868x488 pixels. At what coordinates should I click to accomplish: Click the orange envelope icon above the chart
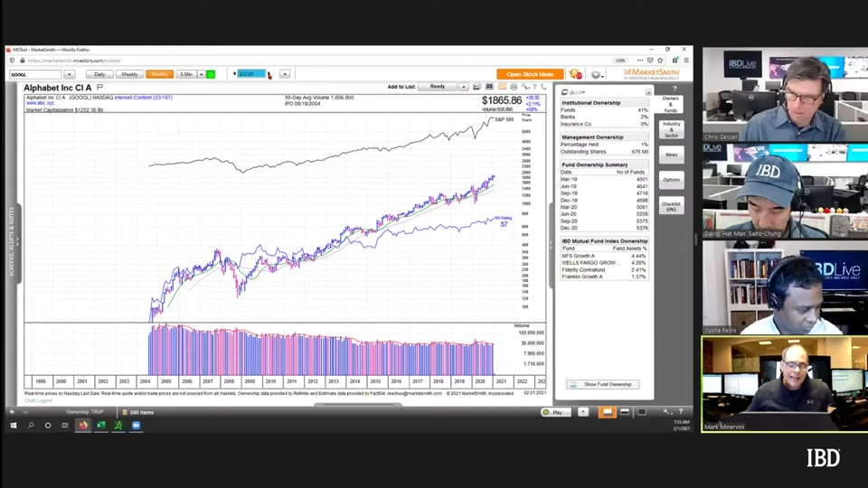coord(502,87)
